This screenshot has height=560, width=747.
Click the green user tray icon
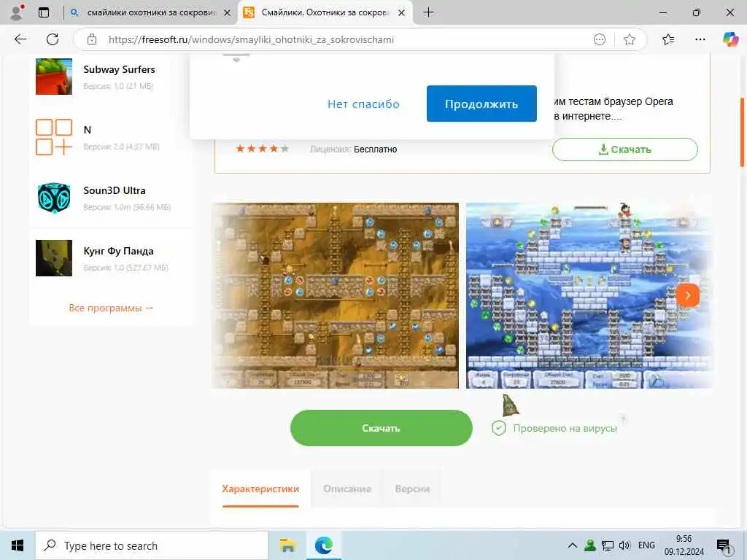point(590,545)
